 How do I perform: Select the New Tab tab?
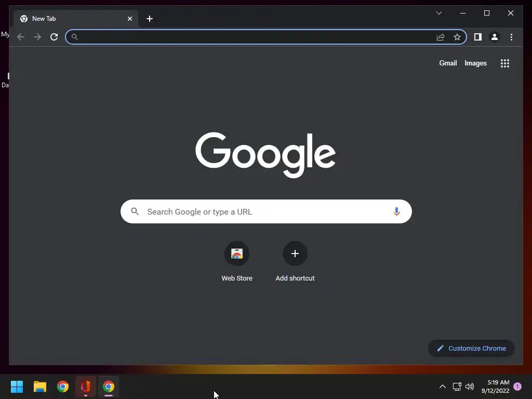76,19
